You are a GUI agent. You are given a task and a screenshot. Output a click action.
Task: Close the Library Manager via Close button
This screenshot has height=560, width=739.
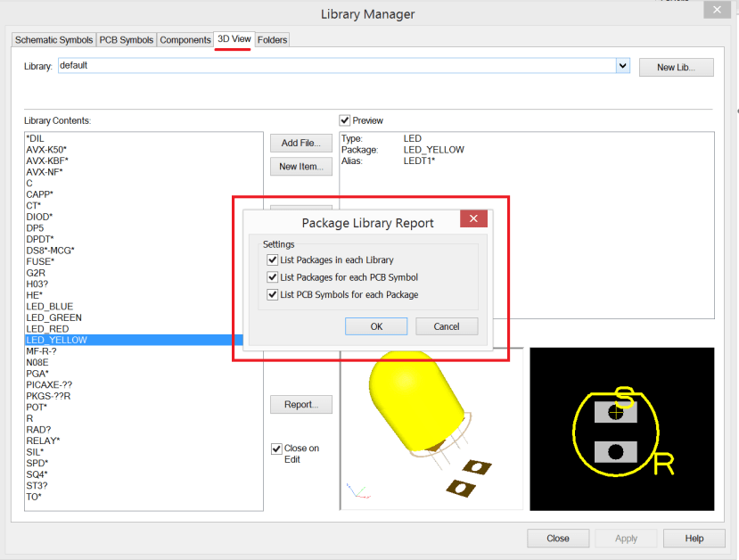(x=558, y=538)
